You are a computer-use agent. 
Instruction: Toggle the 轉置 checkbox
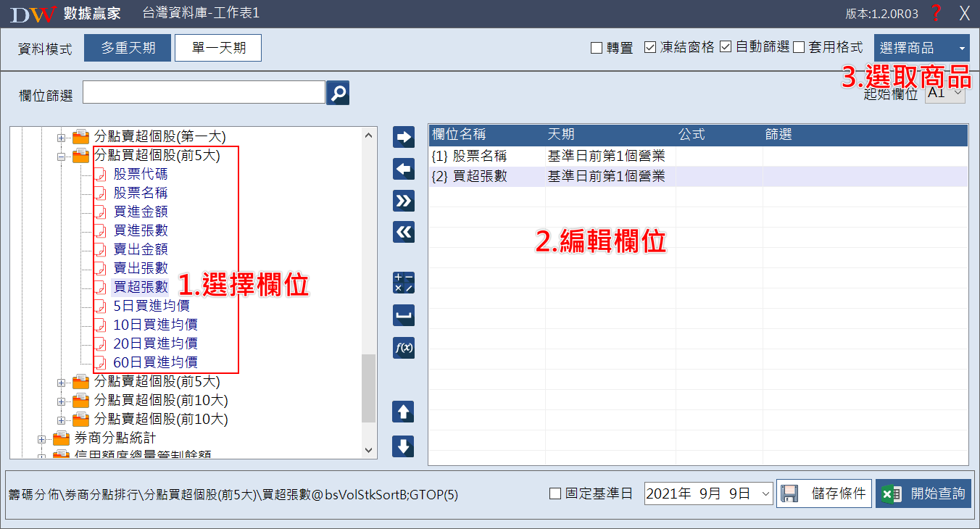point(597,48)
